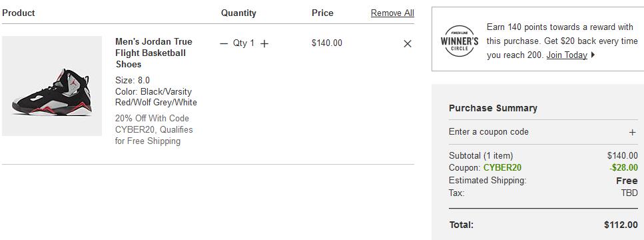The height and width of the screenshot is (240, 644).
Task: Click the Winner's Circle logo
Action: click(x=460, y=41)
